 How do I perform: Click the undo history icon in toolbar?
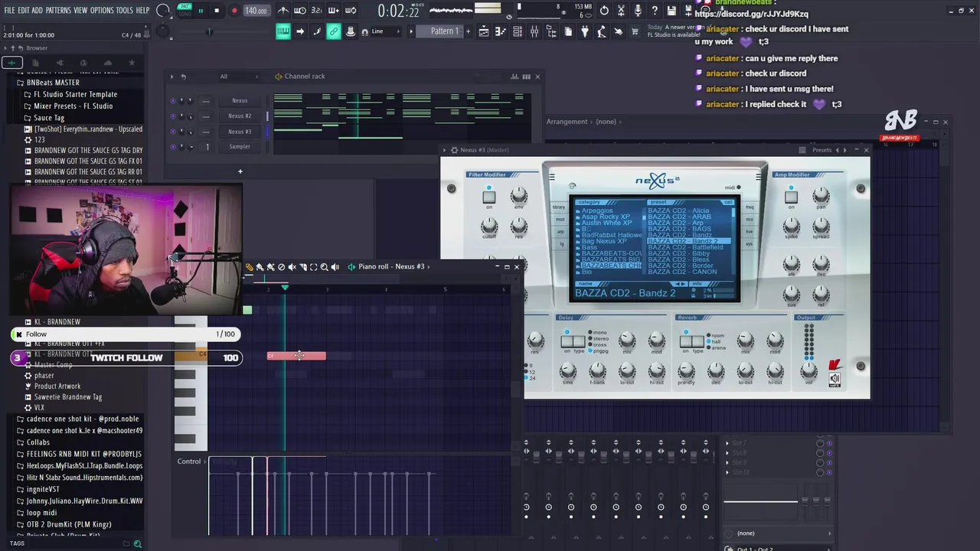point(604,11)
